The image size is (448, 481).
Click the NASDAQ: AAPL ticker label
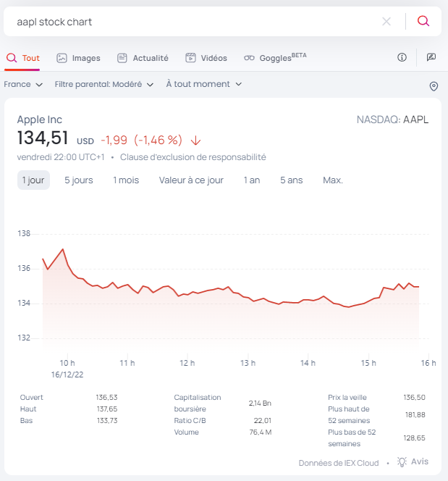(x=392, y=120)
